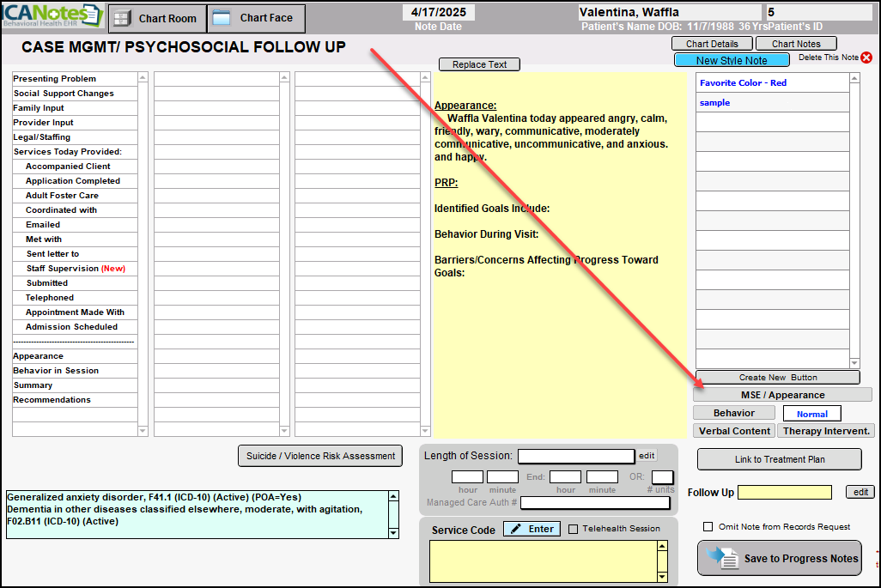Open Suicide / Violence Risk Assessment
Screen dimensions: 881x588
(320, 456)
